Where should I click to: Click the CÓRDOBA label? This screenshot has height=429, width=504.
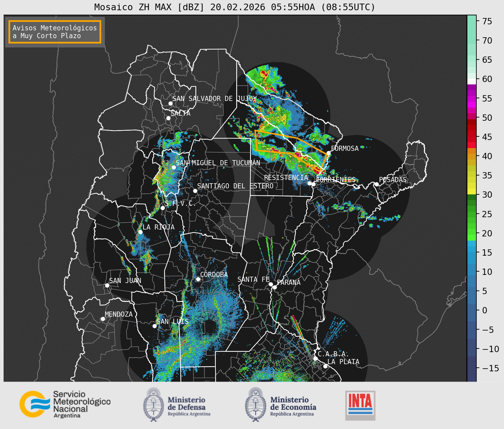click(x=214, y=275)
